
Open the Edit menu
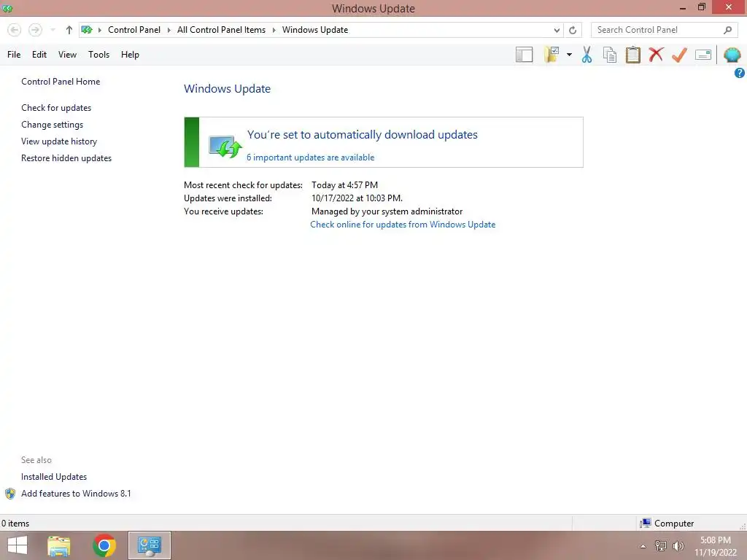[x=39, y=55]
